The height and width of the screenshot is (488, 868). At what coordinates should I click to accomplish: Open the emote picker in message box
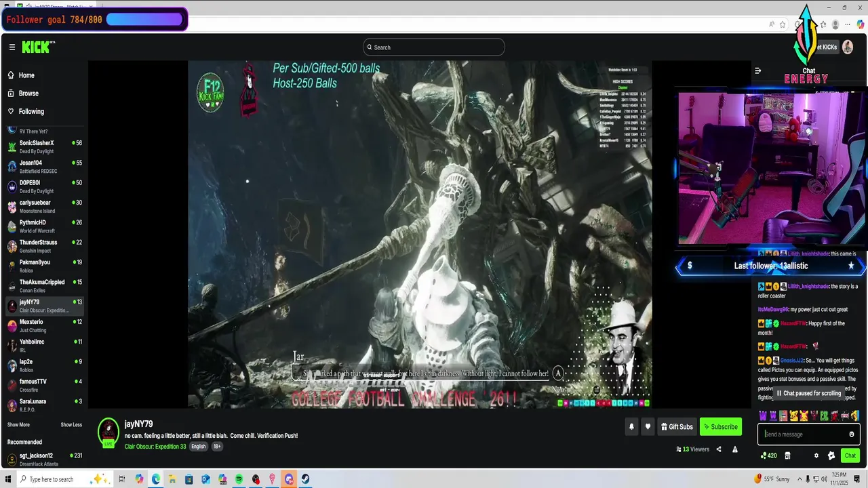(x=851, y=434)
